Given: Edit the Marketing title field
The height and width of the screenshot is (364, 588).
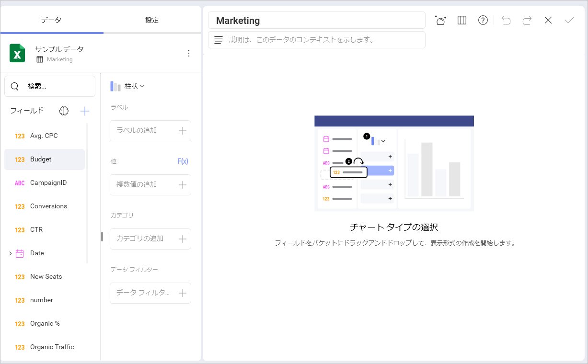Looking at the screenshot, I should pos(317,21).
